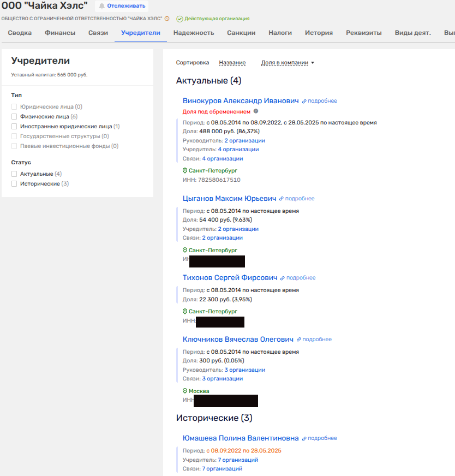Tick the Иностранные юридические лица checkbox
The width and height of the screenshot is (455, 476).
point(14,127)
